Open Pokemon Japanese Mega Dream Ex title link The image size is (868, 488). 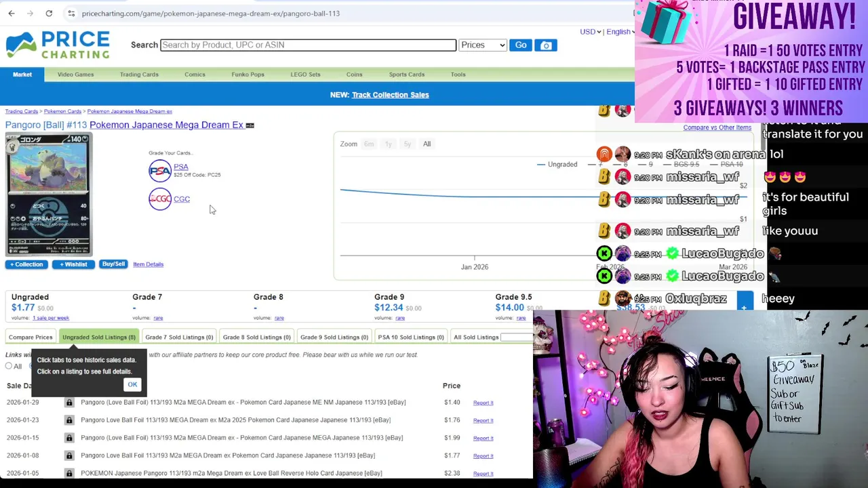click(x=166, y=125)
